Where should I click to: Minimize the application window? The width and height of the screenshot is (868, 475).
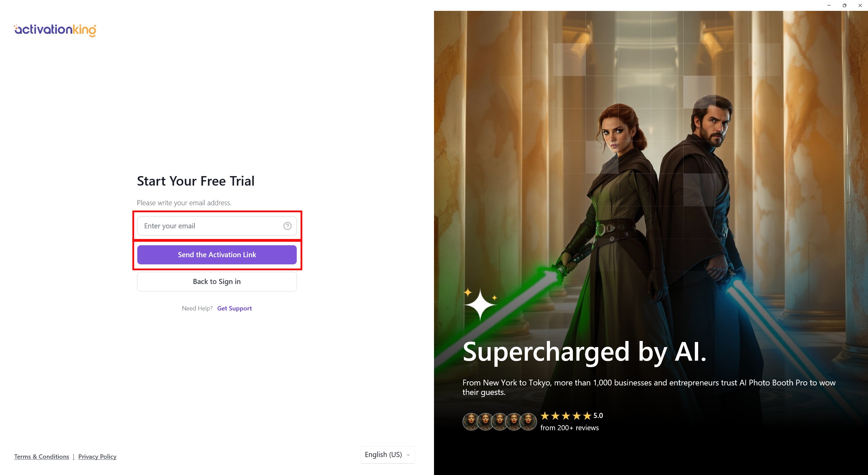pos(829,5)
